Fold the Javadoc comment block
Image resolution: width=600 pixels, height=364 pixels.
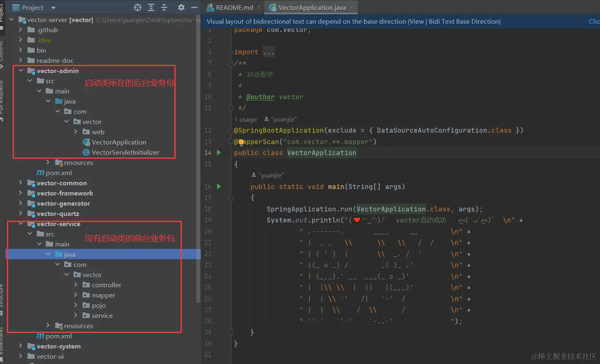click(231, 63)
